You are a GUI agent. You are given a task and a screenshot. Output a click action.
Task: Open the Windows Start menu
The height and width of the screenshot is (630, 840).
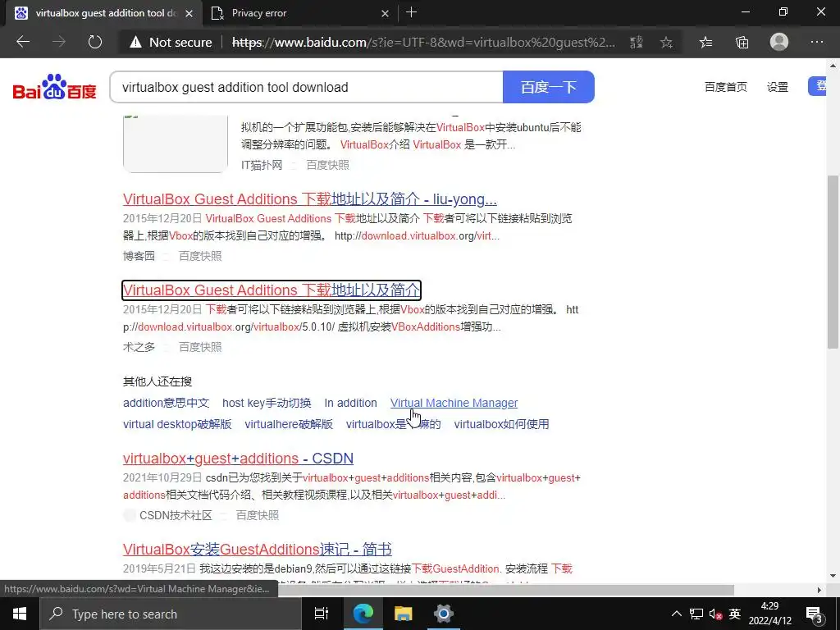[20, 614]
